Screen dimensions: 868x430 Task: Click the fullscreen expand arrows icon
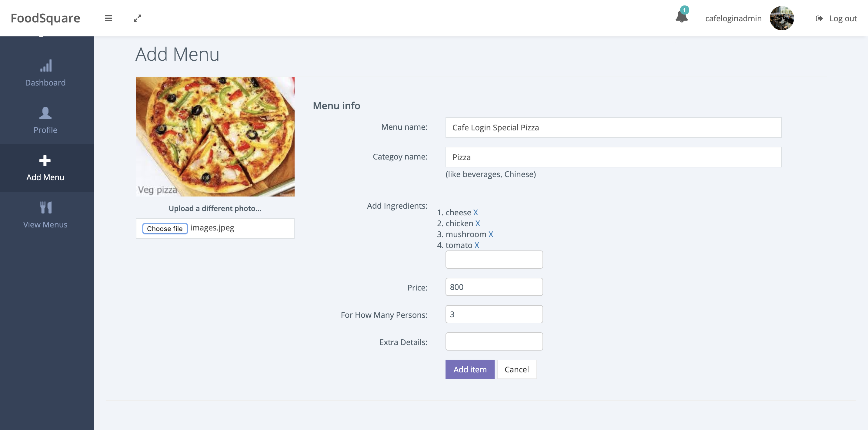138,18
